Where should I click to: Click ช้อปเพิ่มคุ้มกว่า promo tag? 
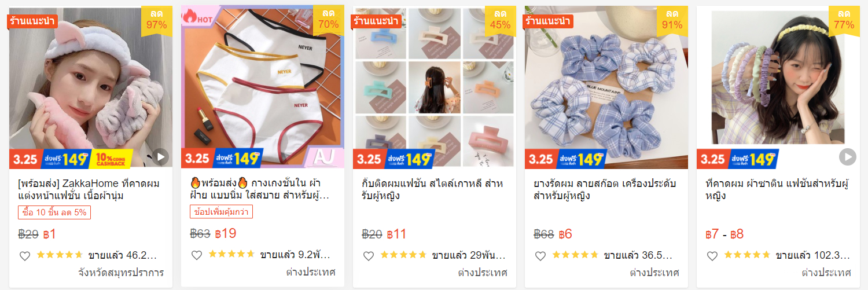click(x=221, y=212)
